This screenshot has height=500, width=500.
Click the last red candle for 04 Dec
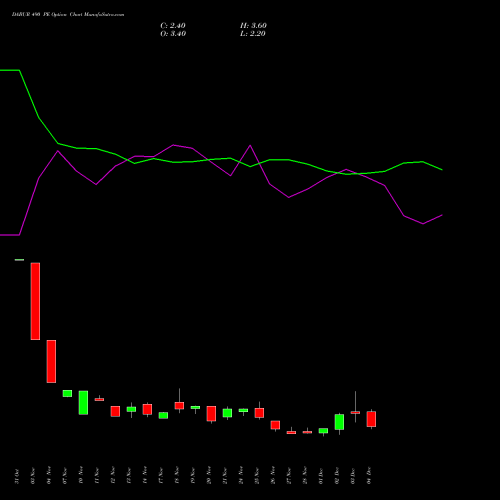coord(371,419)
